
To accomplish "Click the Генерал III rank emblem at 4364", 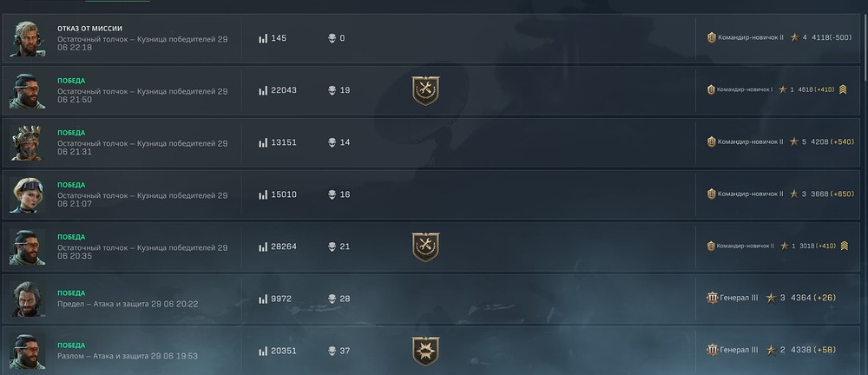I will point(712,298).
